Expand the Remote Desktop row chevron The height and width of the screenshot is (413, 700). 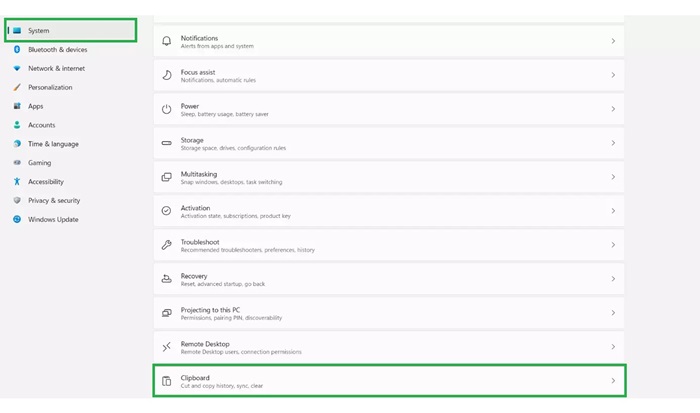613,347
